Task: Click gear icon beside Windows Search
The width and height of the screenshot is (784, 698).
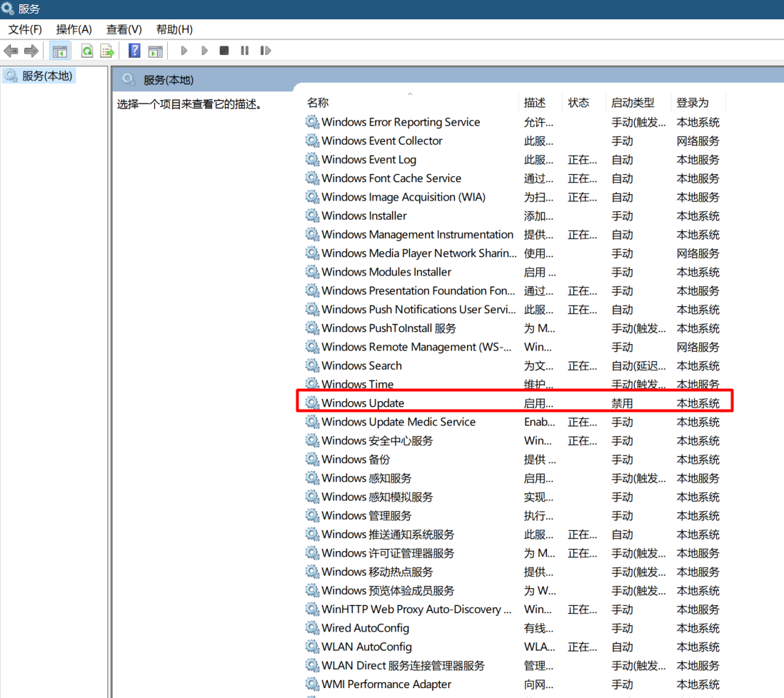Action: (x=313, y=365)
